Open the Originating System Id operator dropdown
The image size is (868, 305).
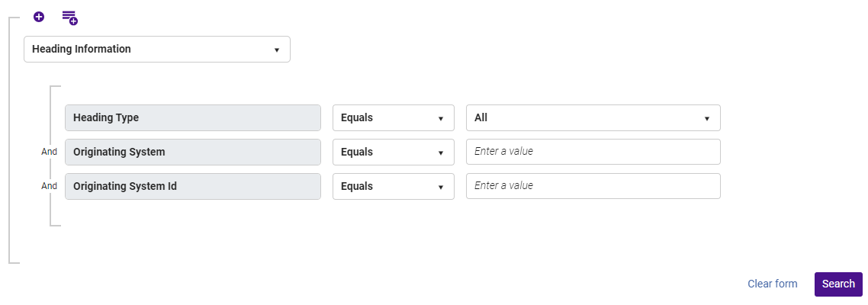point(393,186)
